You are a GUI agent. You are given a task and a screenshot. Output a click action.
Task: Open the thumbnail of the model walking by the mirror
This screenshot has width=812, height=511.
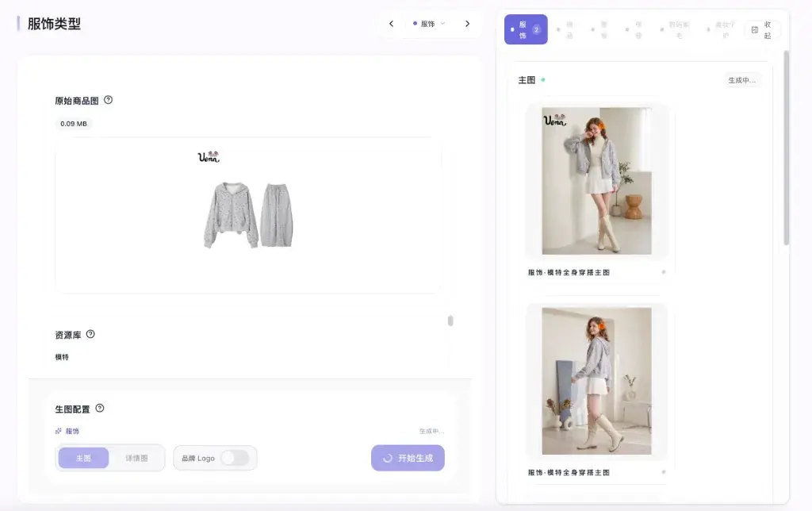pos(596,381)
